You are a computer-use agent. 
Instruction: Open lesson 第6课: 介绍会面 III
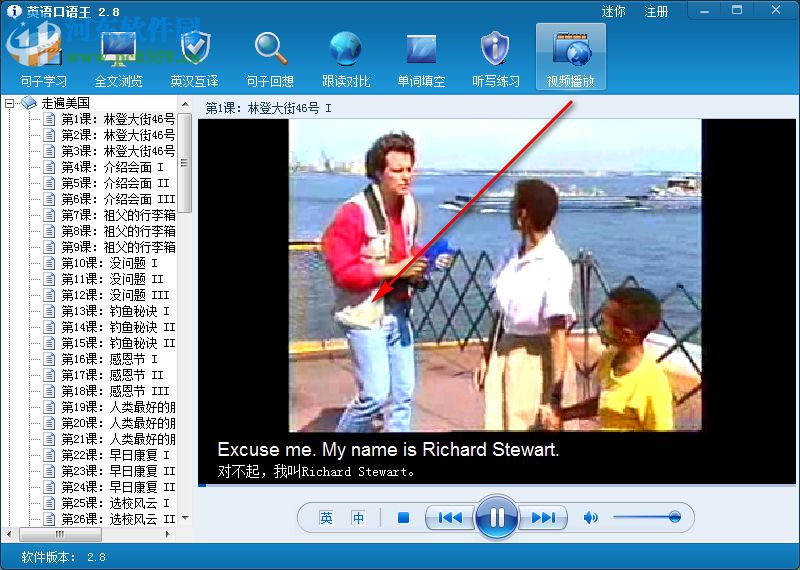(118, 199)
